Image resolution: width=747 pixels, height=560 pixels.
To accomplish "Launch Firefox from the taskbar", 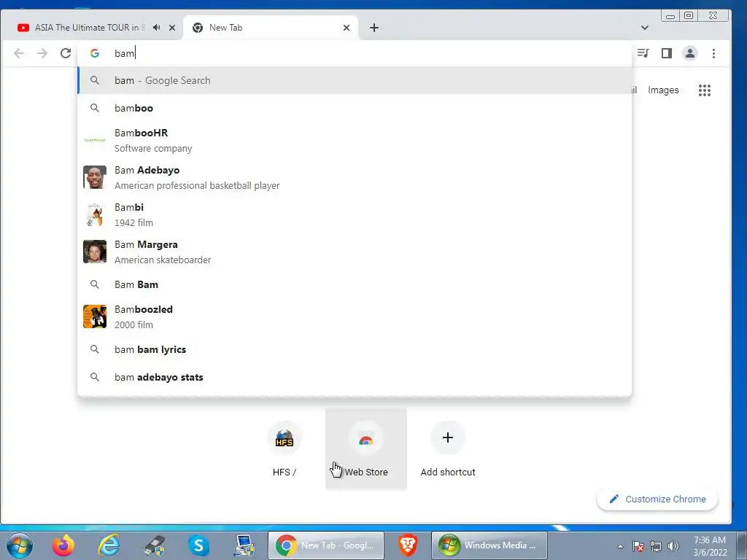I will (x=63, y=545).
